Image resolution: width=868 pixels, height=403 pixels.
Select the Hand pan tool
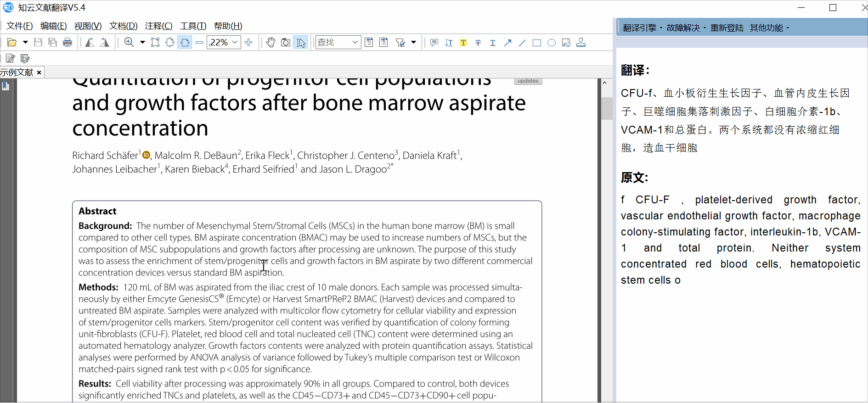271,43
